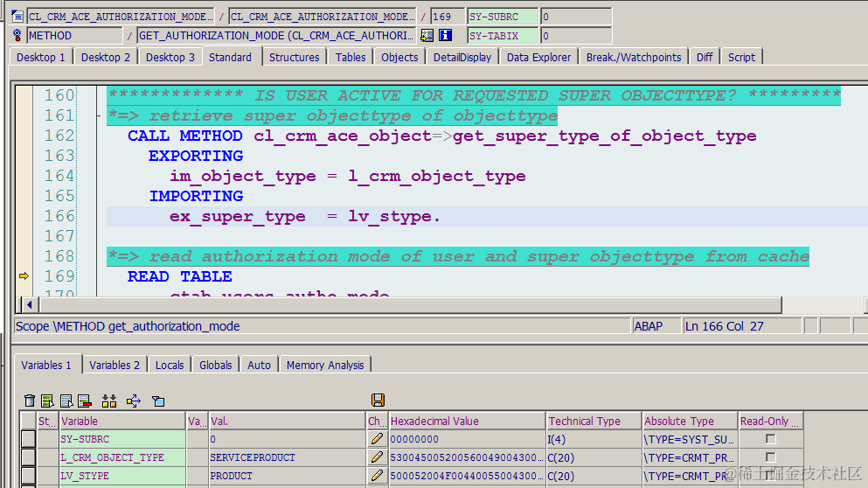Click the Read-Only column header

[771, 421]
